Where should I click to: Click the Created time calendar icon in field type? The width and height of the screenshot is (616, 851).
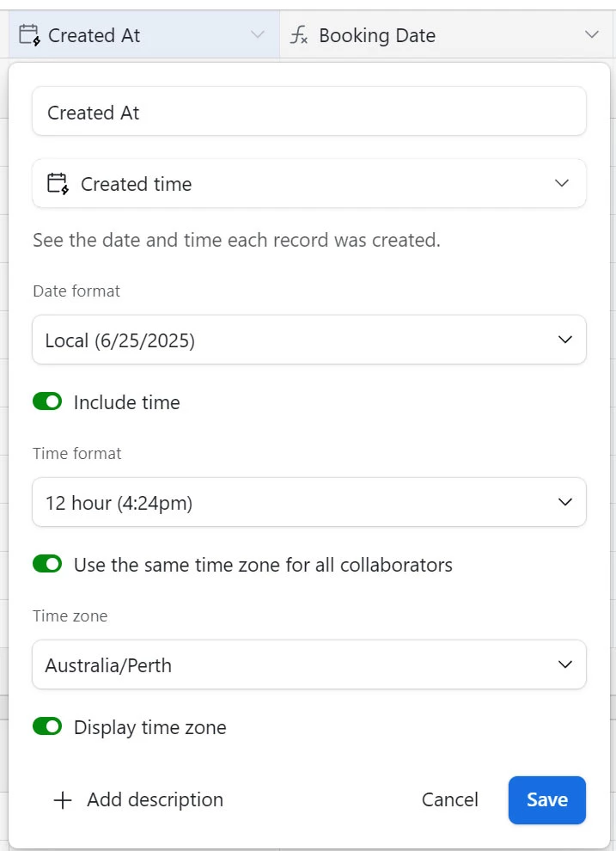(x=58, y=183)
